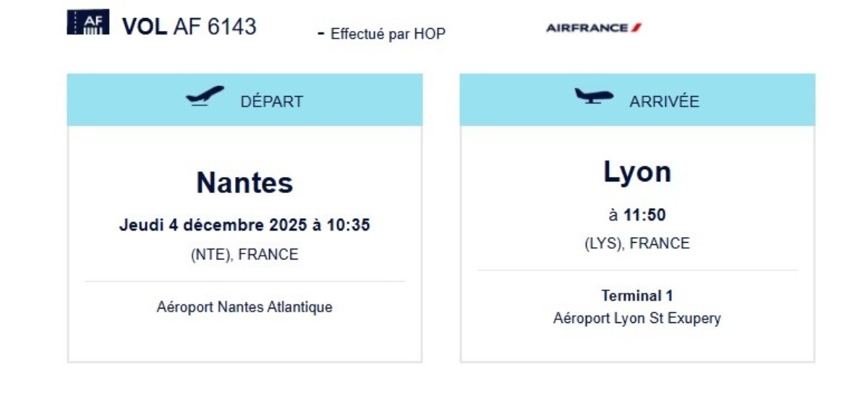Click the DÉPART header label
This screenshot has width=868, height=401.
point(272,102)
